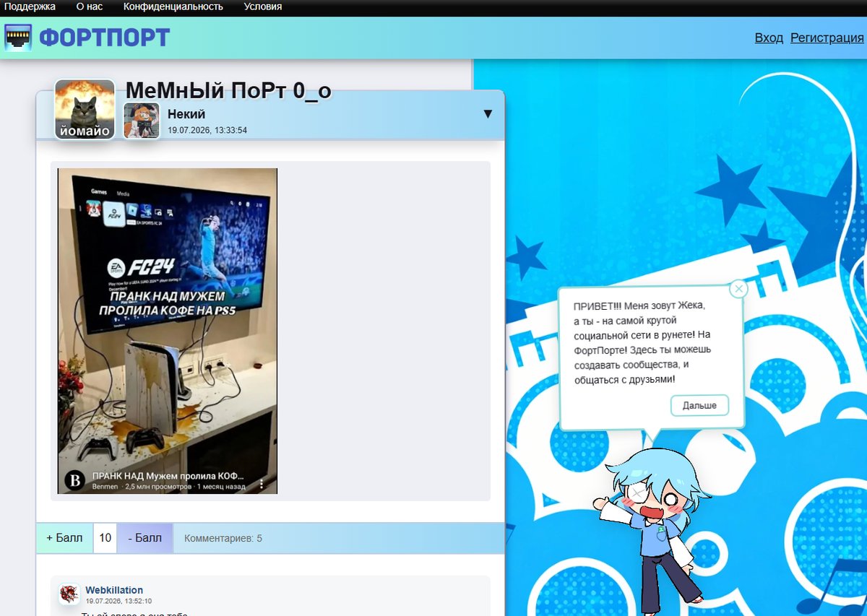Click the - Балл downvote button
The image size is (867, 616).
144,538
